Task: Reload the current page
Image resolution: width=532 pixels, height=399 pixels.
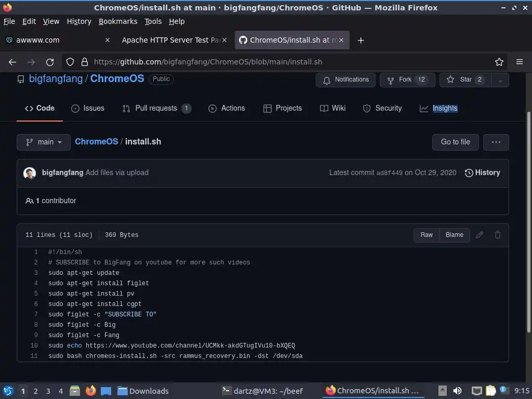Action: point(50,62)
